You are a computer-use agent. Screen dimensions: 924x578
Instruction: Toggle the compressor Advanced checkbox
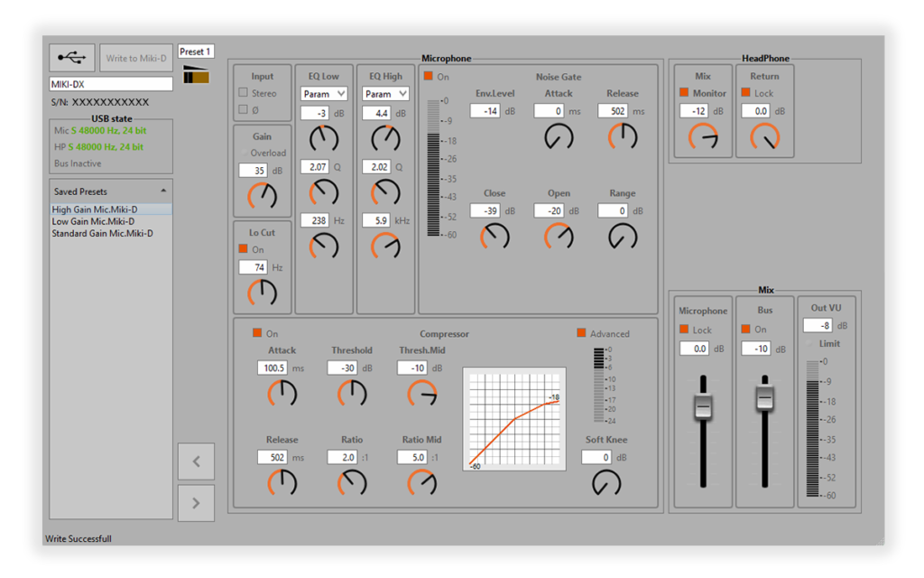pyautogui.click(x=581, y=333)
